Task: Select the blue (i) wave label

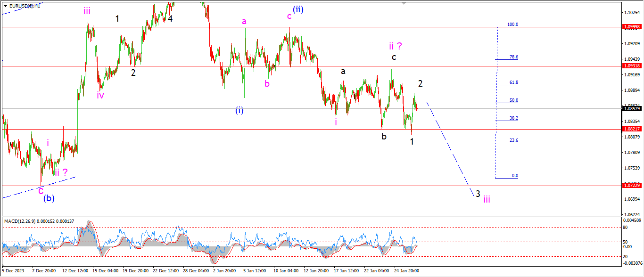Action: coord(239,110)
